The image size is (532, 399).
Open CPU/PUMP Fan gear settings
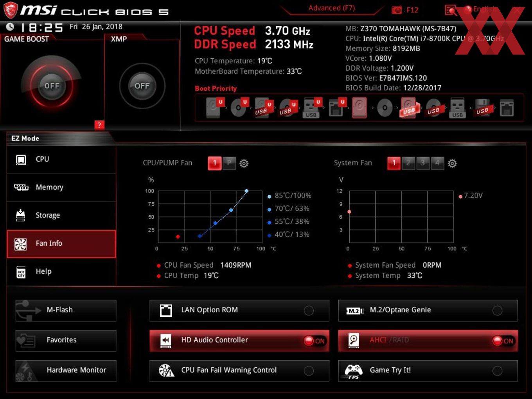[244, 163]
